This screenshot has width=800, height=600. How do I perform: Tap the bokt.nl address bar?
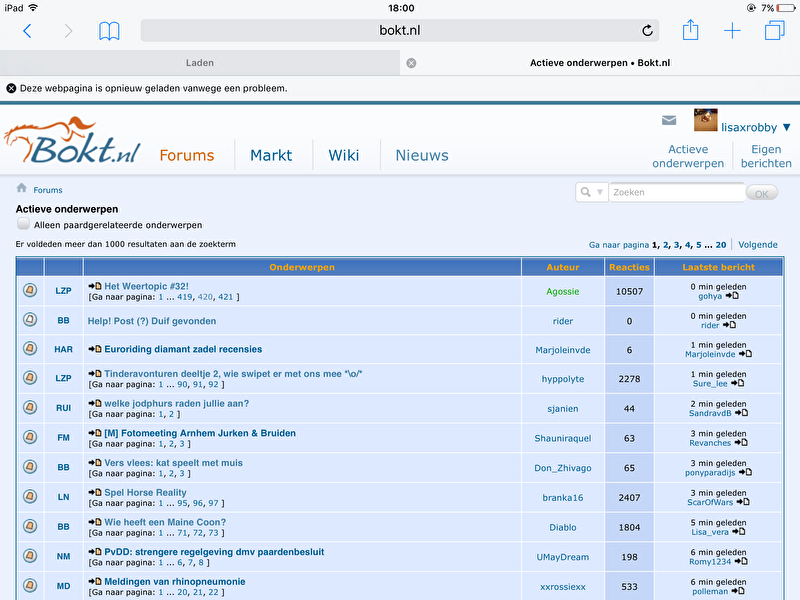pos(399,31)
